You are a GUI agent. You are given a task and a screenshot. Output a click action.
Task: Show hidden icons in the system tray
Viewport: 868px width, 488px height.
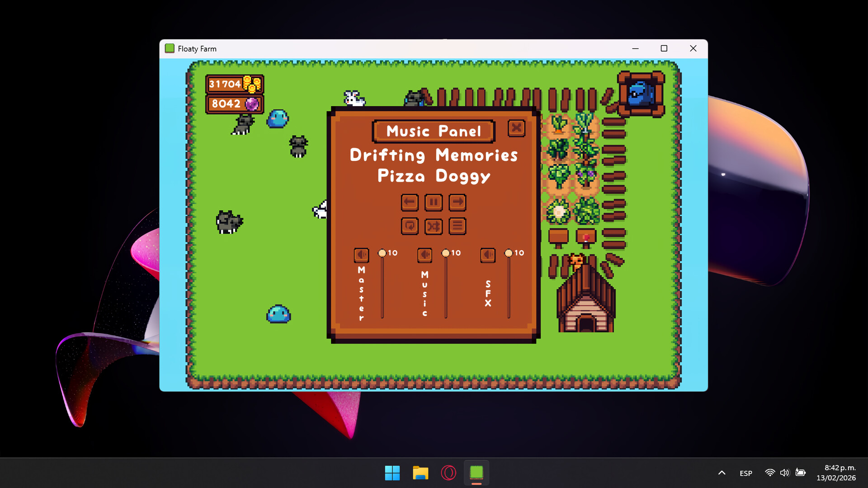pos(722,473)
